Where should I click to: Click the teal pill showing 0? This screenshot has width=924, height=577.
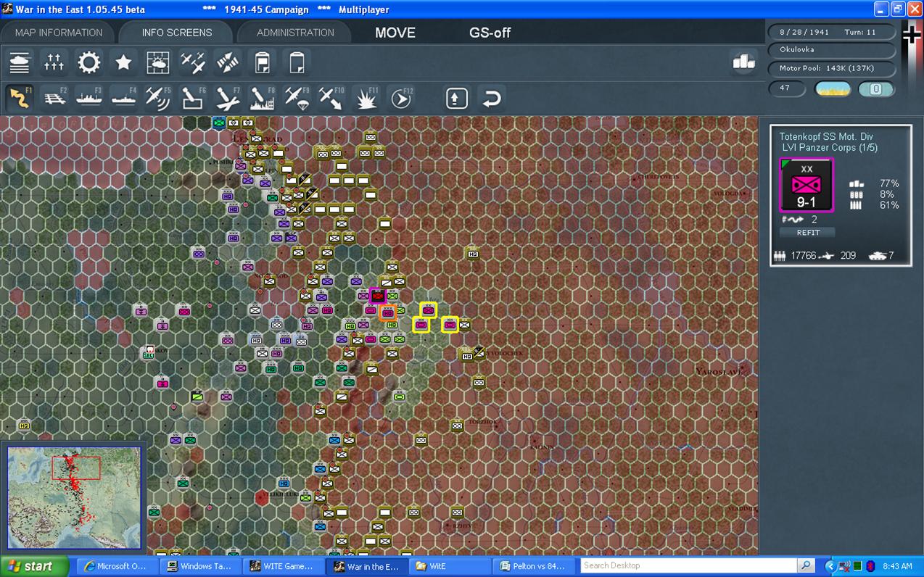876,89
